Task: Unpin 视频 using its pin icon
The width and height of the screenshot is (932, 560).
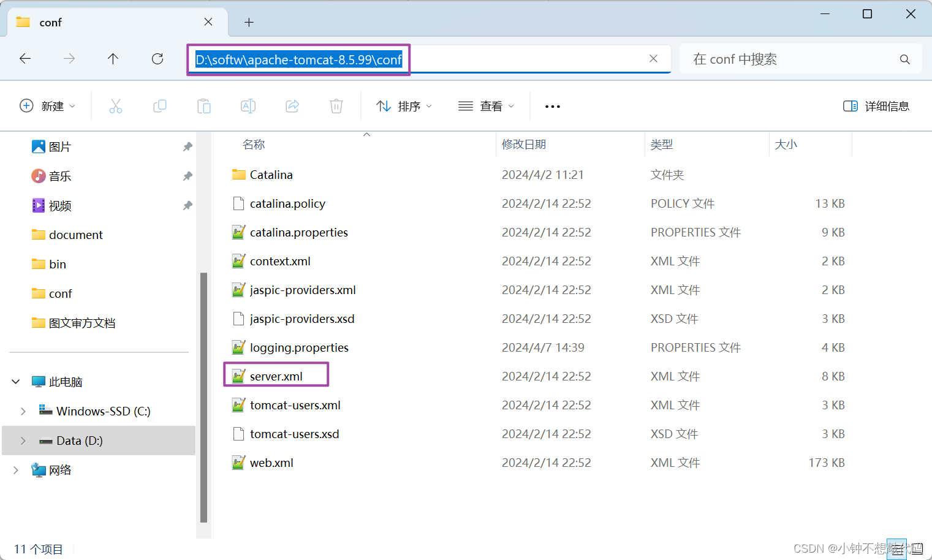Action: (x=188, y=206)
